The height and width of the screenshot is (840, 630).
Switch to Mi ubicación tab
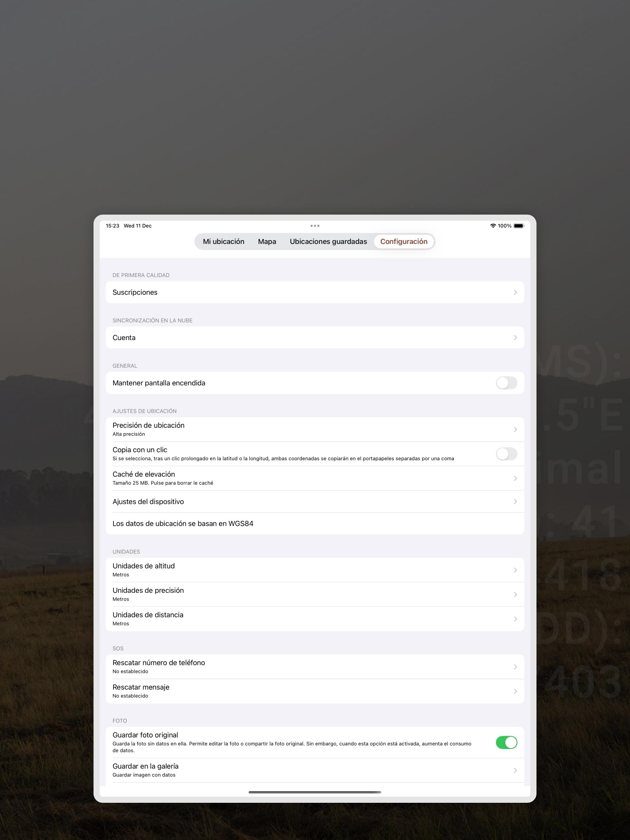point(223,242)
